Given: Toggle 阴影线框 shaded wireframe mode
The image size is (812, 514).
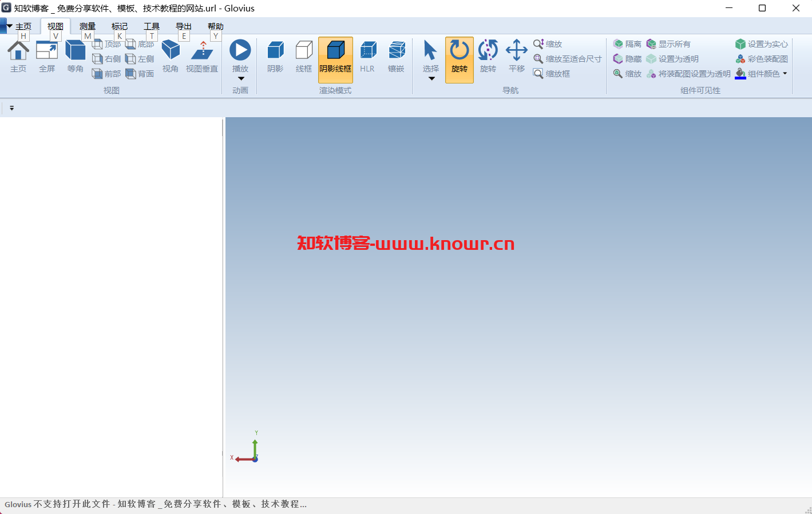Looking at the screenshot, I should 335,59.
